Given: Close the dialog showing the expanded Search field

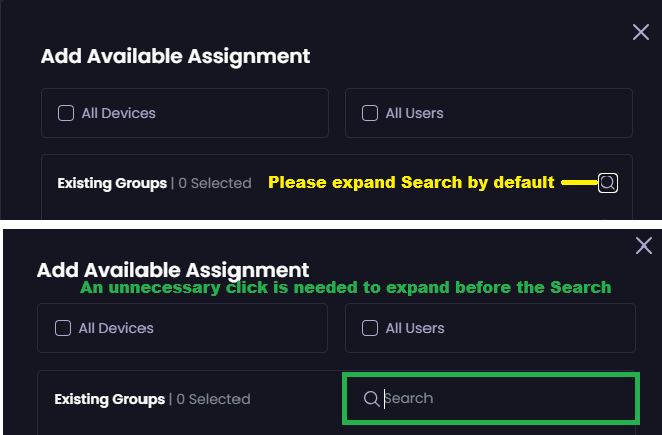Looking at the screenshot, I should [644, 246].
